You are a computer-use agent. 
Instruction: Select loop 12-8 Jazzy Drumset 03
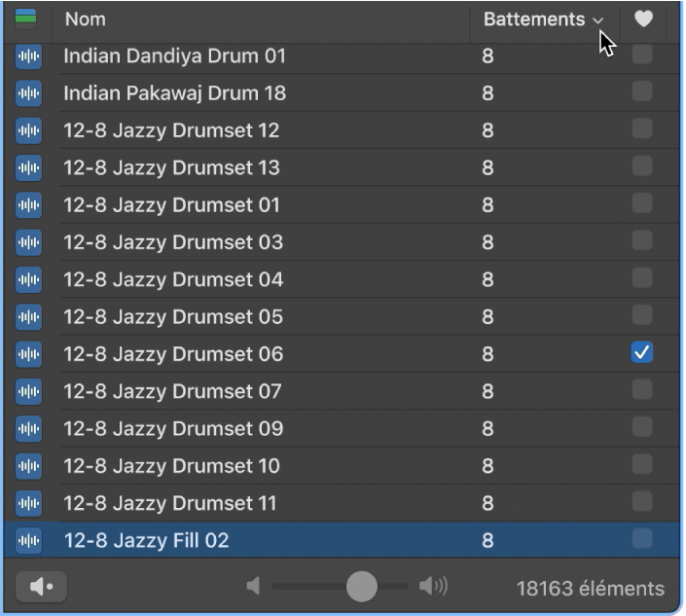[x=173, y=242]
